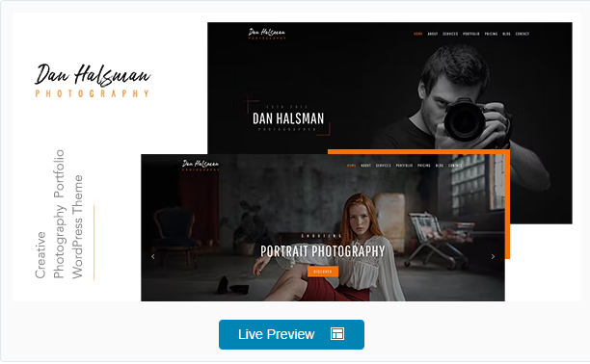Click the orange Discover button

(x=323, y=272)
